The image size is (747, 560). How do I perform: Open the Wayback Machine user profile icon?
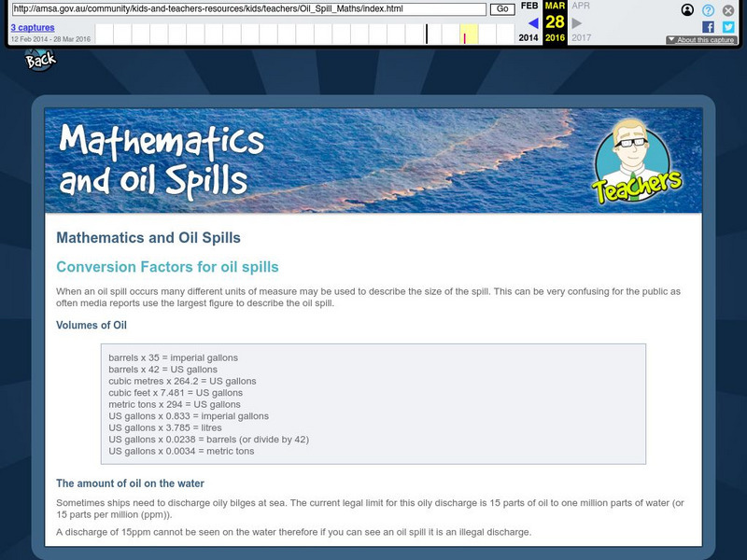(x=687, y=10)
